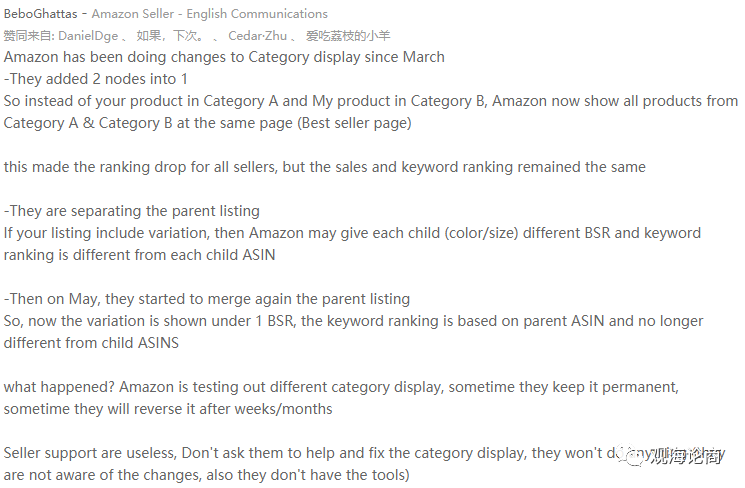This screenshot has height=488, width=745.
Task: Open 如果，下次。 upvoter profile
Action: pos(170,36)
